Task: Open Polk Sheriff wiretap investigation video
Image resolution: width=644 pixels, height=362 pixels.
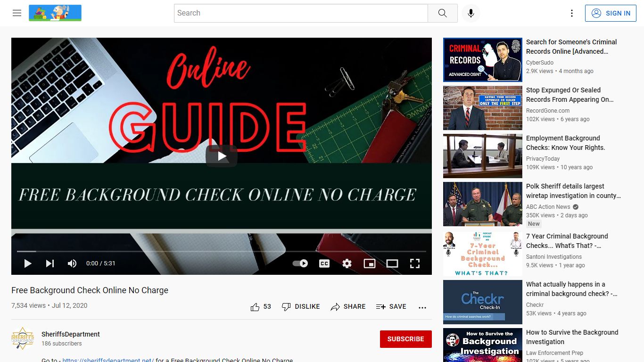Action: pos(573,191)
